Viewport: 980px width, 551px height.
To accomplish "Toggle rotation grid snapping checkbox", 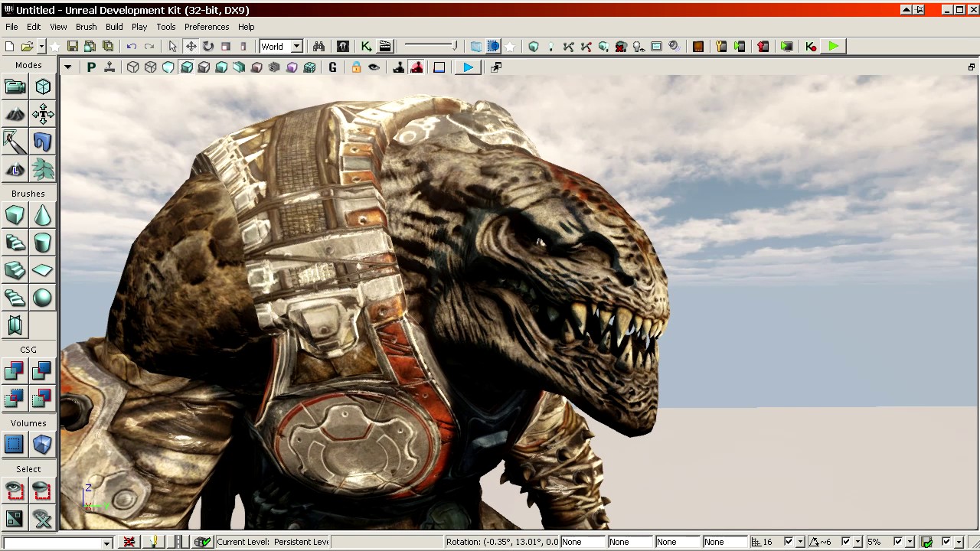I will click(846, 542).
